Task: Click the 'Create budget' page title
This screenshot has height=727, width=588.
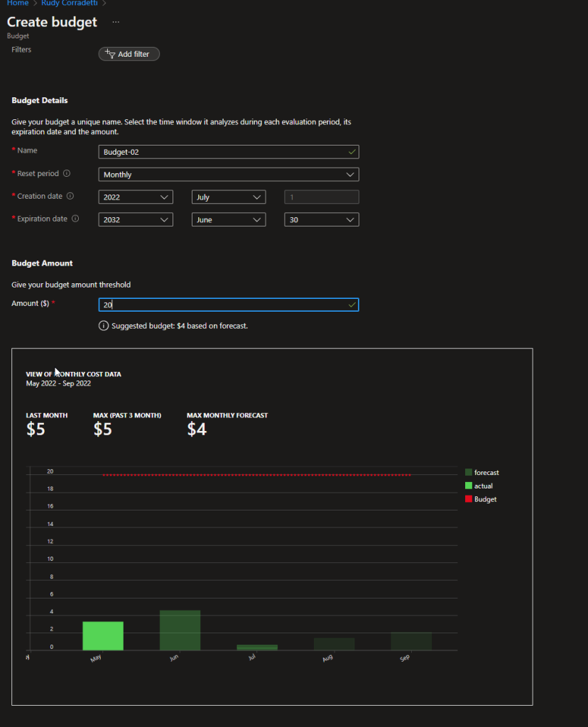Action: (x=52, y=22)
